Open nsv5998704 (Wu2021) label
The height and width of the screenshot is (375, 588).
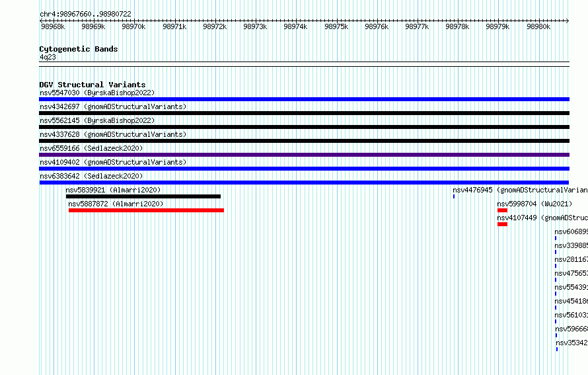(x=534, y=204)
